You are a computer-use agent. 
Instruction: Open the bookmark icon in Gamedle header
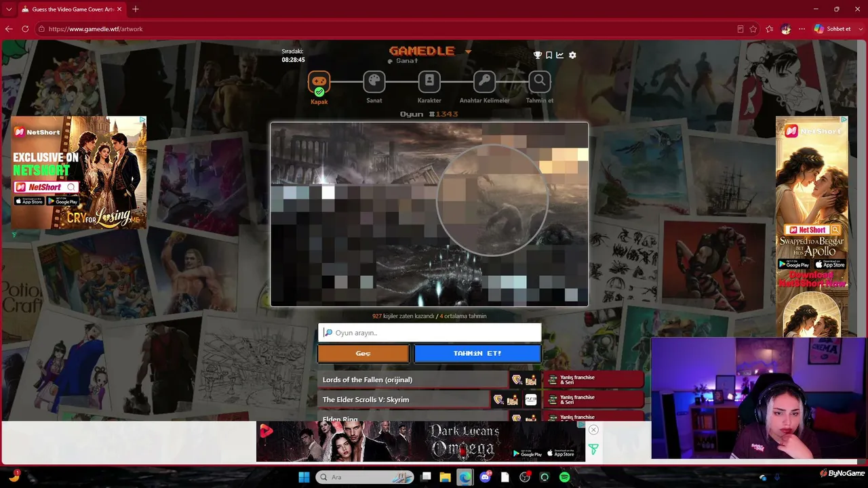point(549,55)
